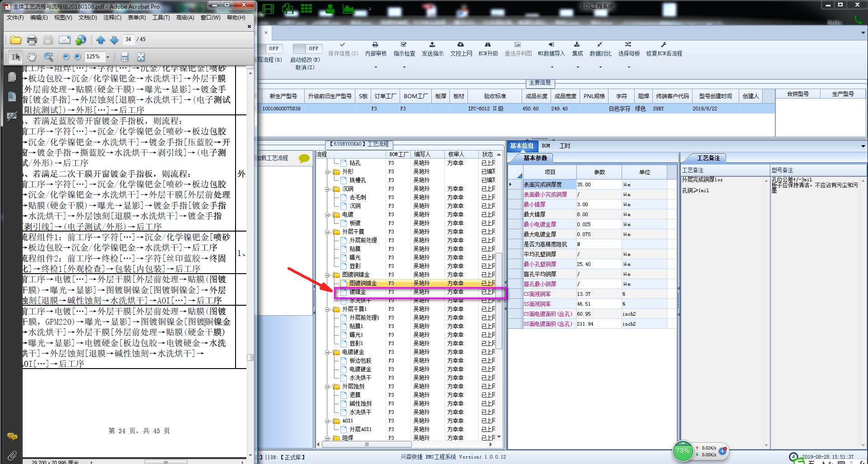Screen dimensions: 868x464
Task: Click the Acrobat page number field
Action: 129,39
